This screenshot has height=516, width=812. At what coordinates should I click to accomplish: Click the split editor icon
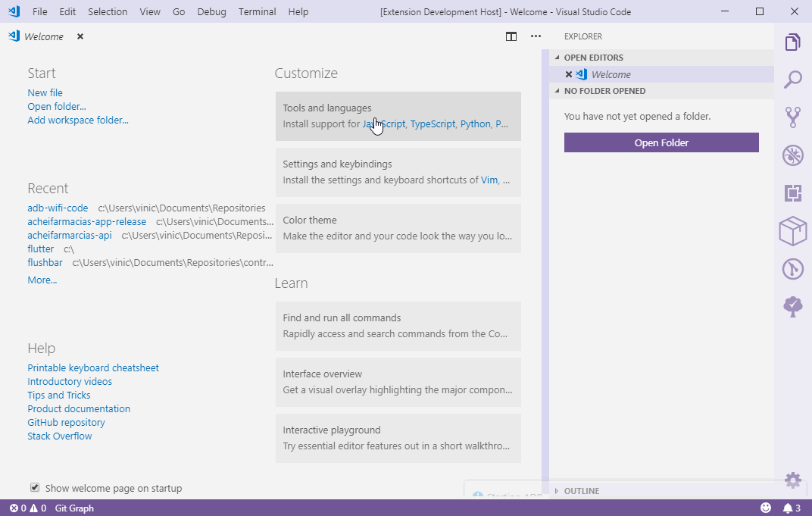[x=511, y=36]
